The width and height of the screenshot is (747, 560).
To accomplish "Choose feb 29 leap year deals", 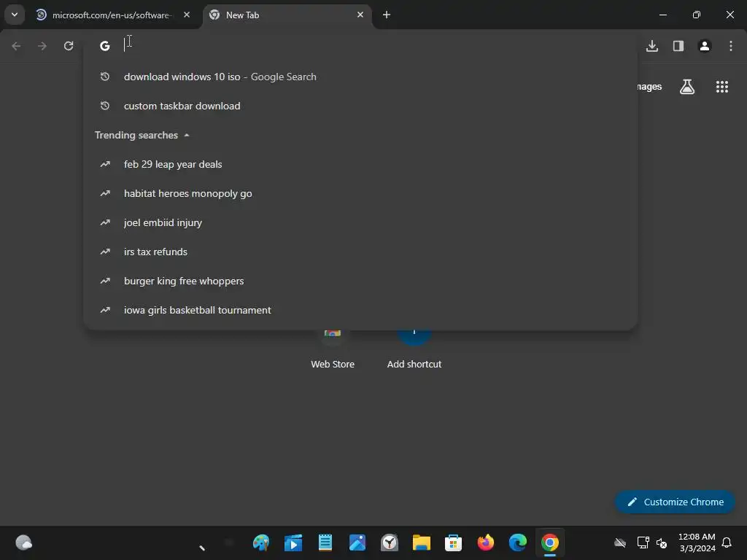I will (x=360, y=164).
